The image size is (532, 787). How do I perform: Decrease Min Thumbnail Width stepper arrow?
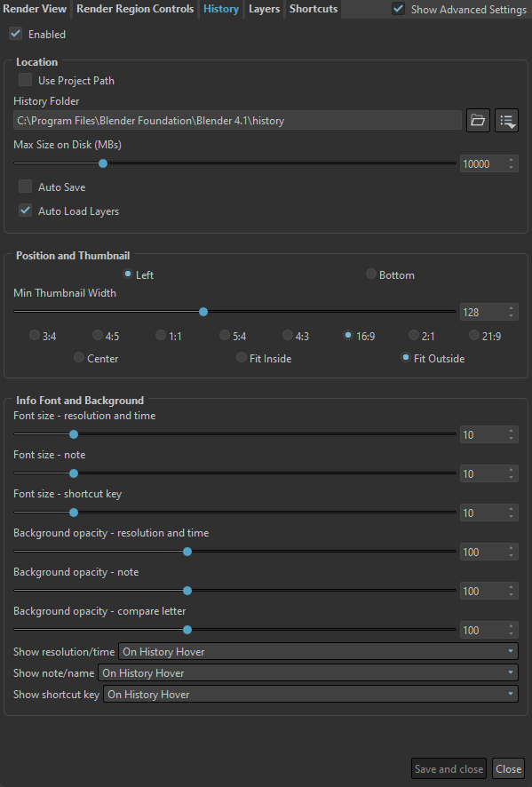[511, 315]
